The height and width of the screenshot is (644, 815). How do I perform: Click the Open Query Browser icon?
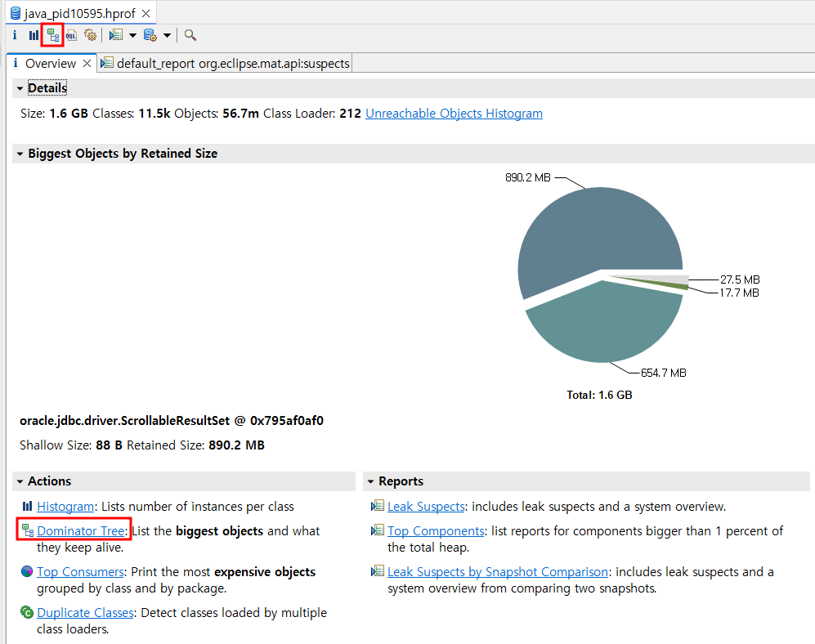(150, 35)
